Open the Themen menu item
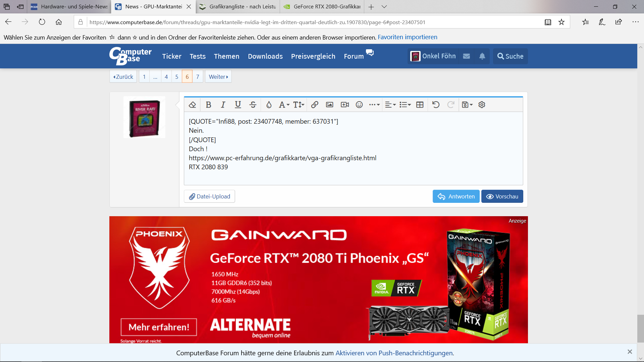Viewport: 644px width, 362px height. (x=227, y=56)
